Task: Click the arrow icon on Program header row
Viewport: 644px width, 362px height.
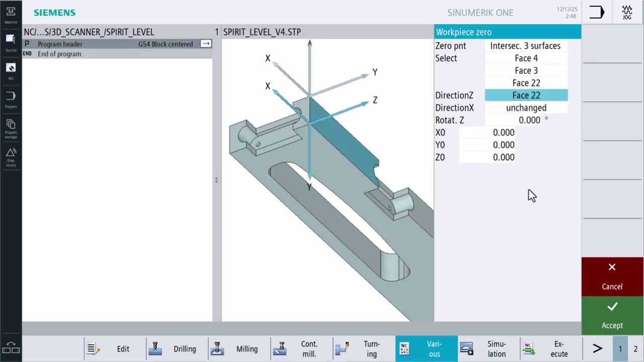Action: pyautogui.click(x=206, y=44)
